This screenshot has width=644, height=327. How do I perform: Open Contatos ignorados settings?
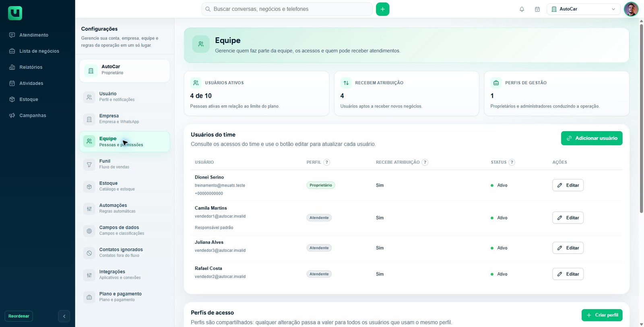tap(124, 252)
